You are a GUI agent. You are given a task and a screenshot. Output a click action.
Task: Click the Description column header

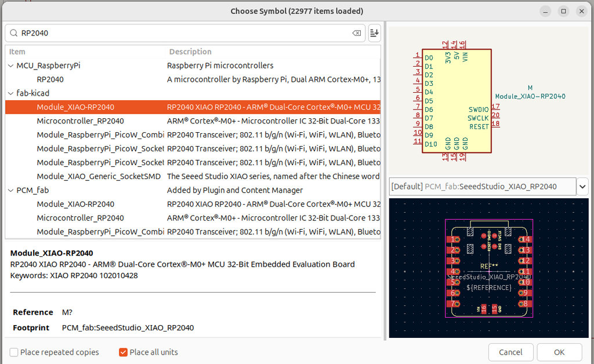[190, 52]
